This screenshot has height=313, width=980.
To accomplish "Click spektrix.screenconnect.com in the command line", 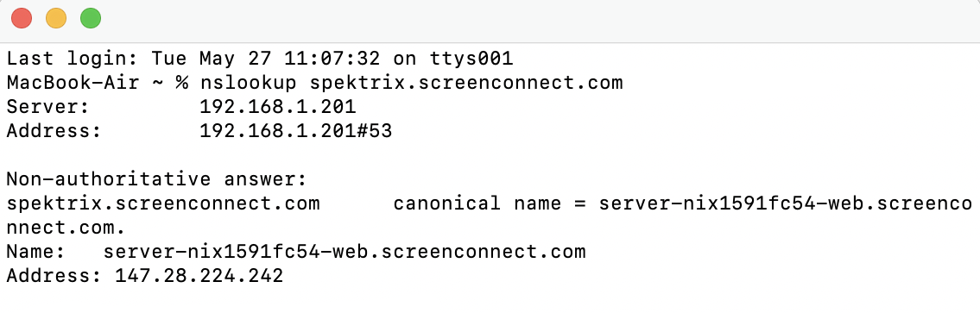I will 466,83.
